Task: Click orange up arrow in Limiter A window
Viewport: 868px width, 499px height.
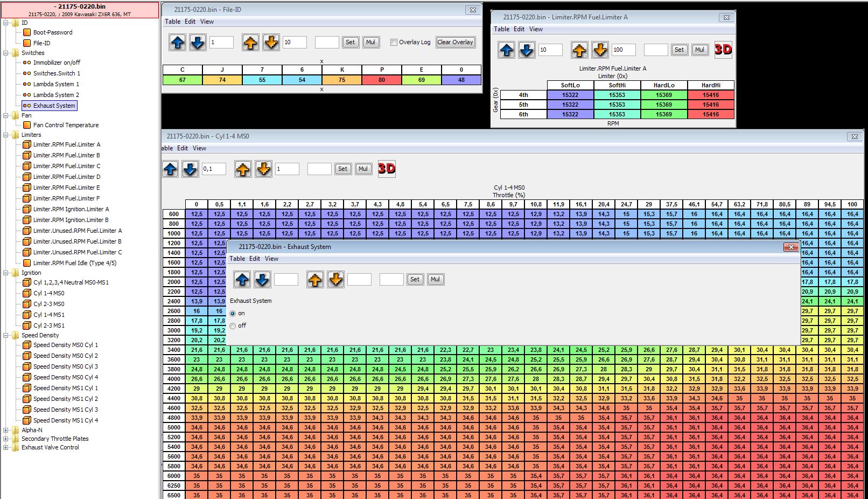Action: coord(579,50)
